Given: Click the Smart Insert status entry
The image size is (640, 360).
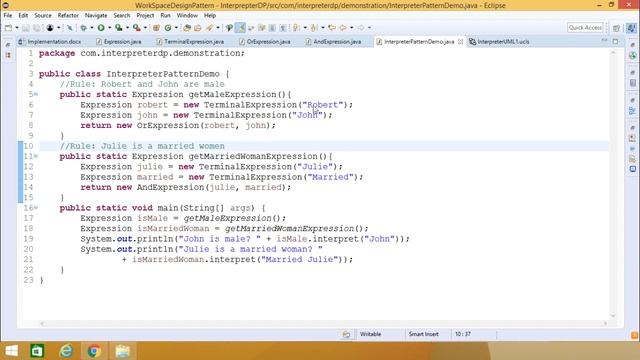Looking at the screenshot, I should (x=423, y=334).
